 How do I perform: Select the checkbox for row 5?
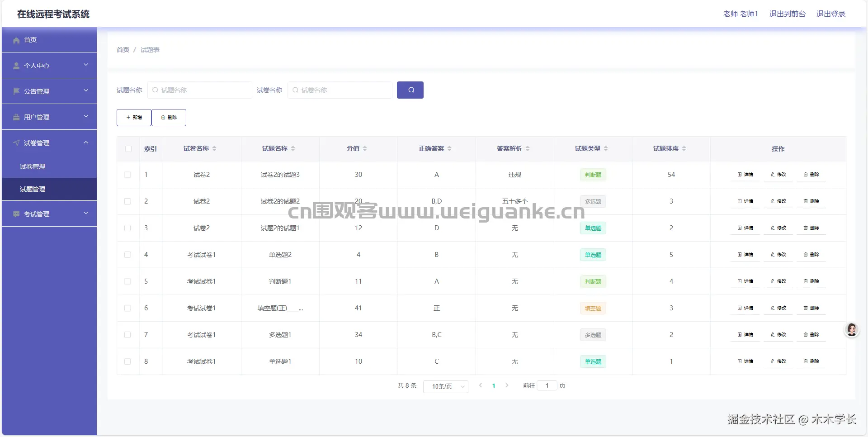[x=127, y=281]
